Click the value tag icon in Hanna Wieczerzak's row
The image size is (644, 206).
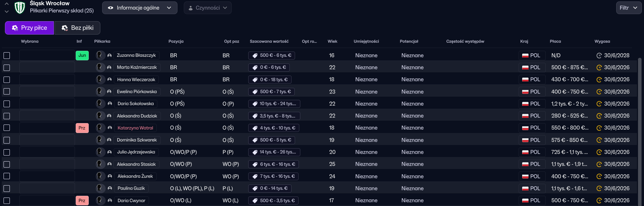pyautogui.click(x=255, y=80)
